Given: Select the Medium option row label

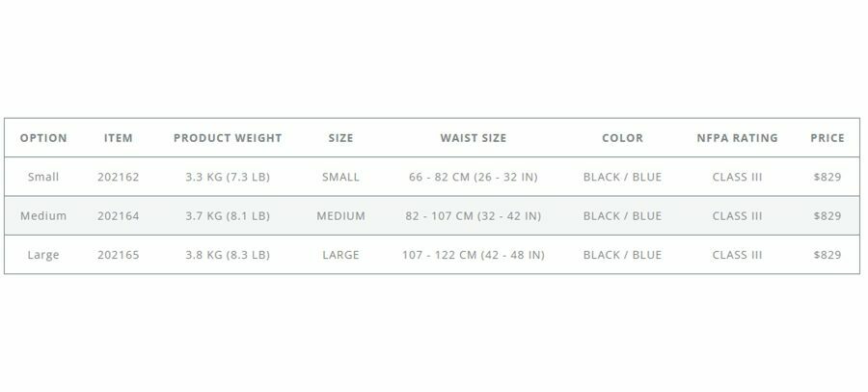Looking at the screenshot, I should point(43,216).
